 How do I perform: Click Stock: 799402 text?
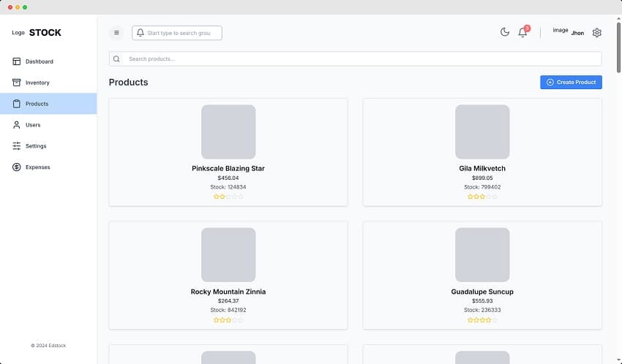pyautogui.click(x=482, y=187)
